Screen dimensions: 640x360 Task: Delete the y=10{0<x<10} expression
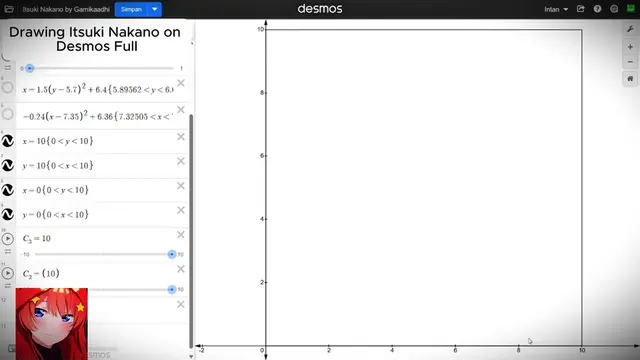(181, 161)
